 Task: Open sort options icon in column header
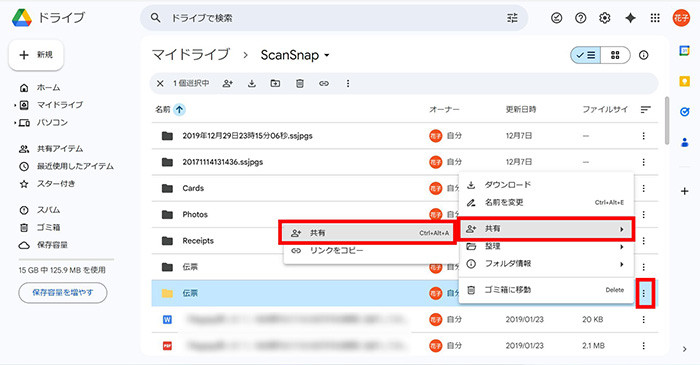coord(646,109)
